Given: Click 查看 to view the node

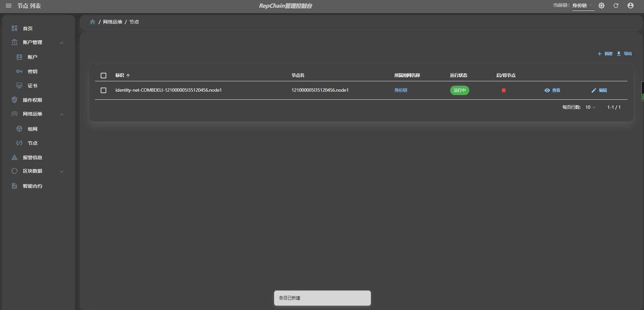Looking at the screenshot, I should [552, 90].
